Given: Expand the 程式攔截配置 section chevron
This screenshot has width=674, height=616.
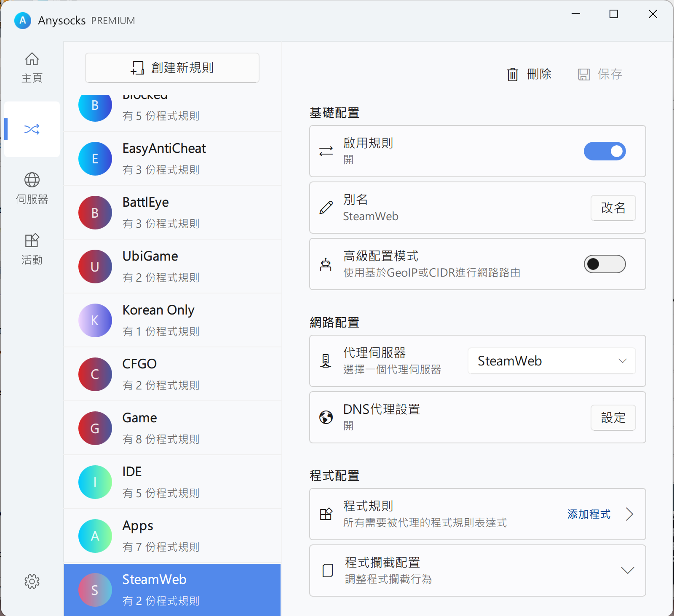Looking at the screenshot, I should point(627,571).
